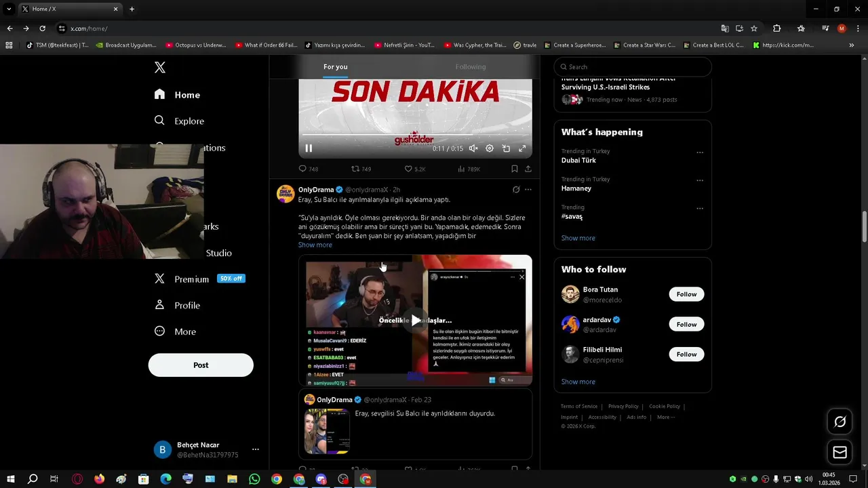This screenshot has height=488, width=868.
Task: Open Firefox from the taskbar
Action: [x=100, y=479]
